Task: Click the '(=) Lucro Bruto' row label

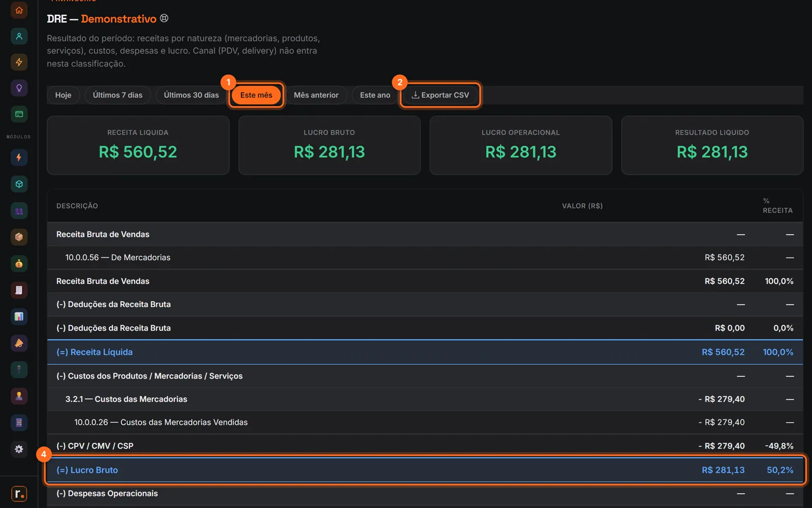Action: coord(87,470)
